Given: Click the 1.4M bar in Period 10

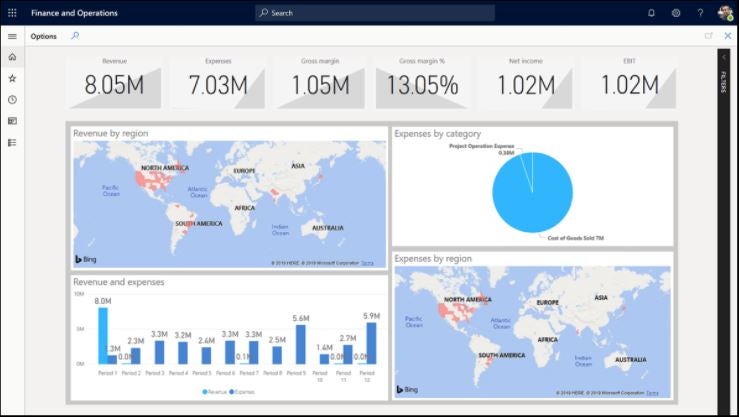Looking at the screenshot, I should pos(324,359).
